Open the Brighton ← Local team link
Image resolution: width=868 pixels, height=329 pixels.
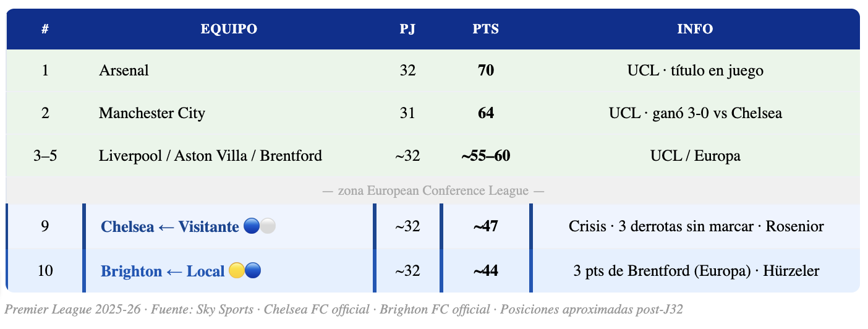162,271
